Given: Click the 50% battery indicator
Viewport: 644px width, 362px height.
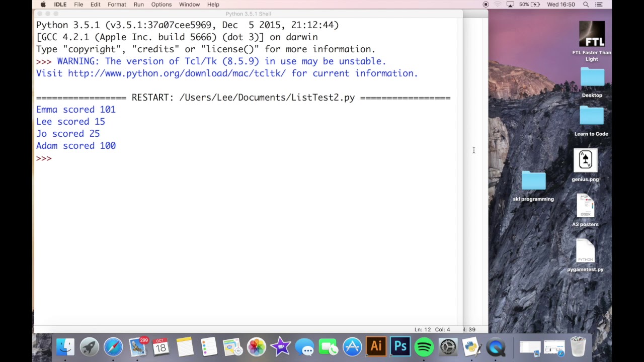Looking at the screenshot, I should [530, 5].
